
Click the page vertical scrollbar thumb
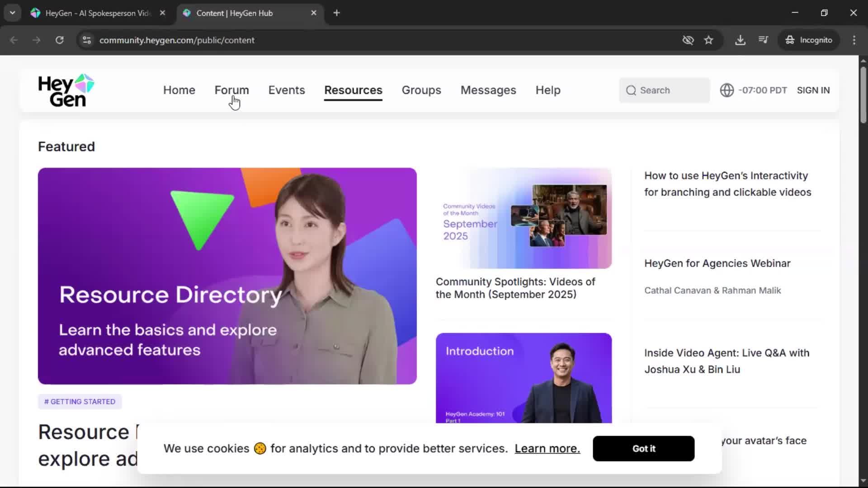(863, 95)
